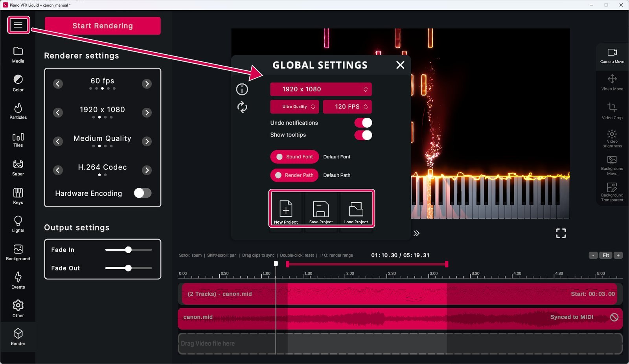Open the Media panel

click(18, 55)
